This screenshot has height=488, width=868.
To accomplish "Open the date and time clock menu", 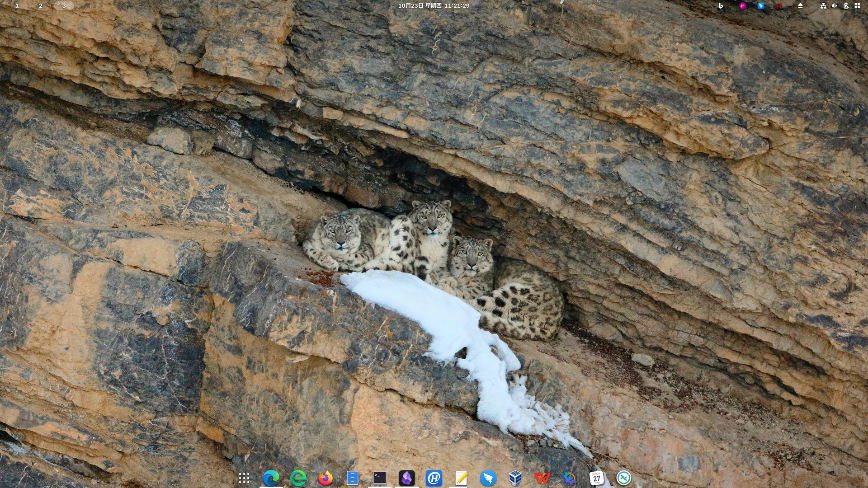I will pos(434,6).
